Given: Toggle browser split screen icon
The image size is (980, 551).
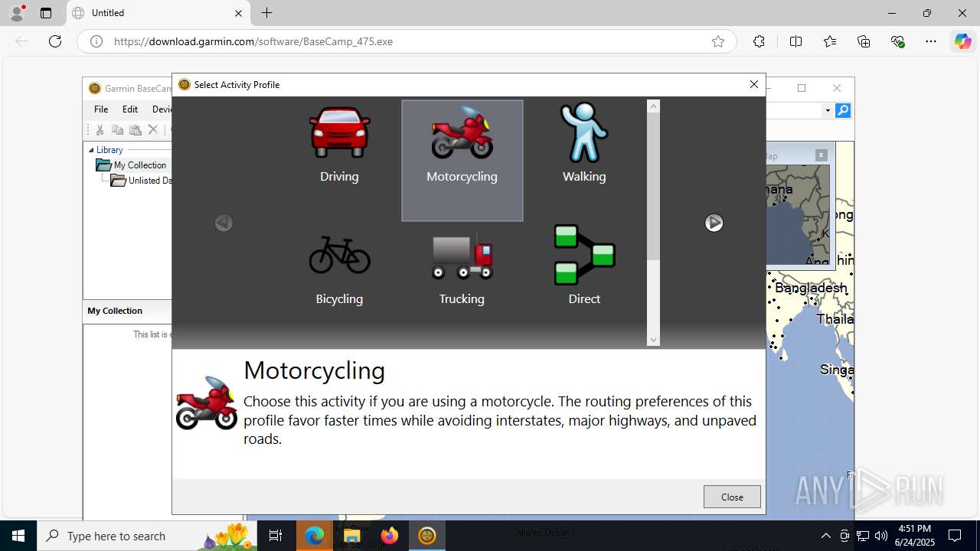Looking at the screenshot, I should 795,41.
